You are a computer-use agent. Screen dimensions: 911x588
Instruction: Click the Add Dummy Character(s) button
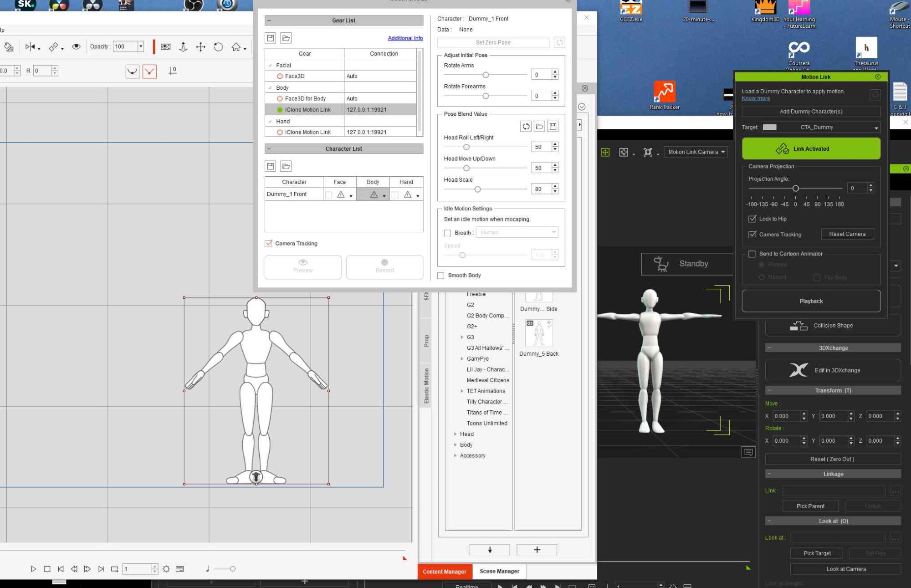(x=811, y=112)
